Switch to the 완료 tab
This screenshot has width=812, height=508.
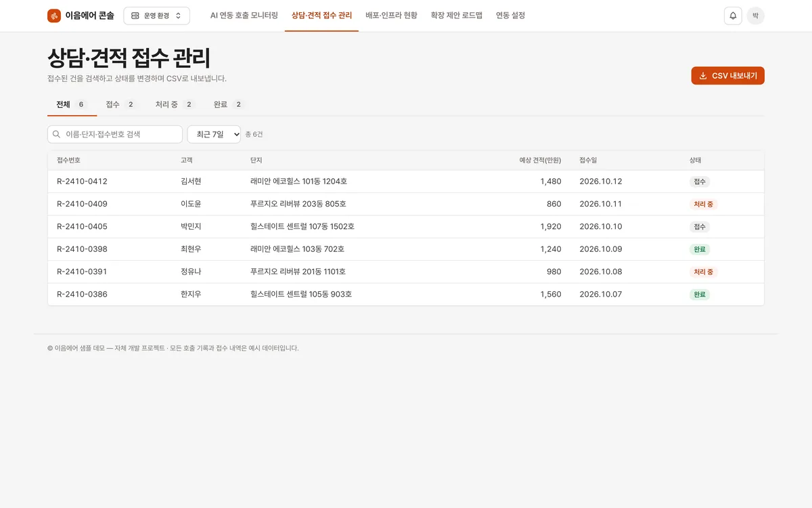(228, 104)
